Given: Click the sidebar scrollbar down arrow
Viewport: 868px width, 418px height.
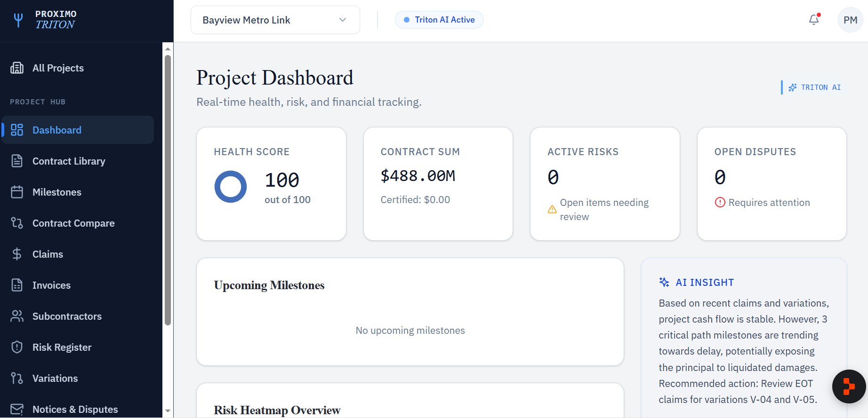Looking at the screenshot, I should point(168,411).
